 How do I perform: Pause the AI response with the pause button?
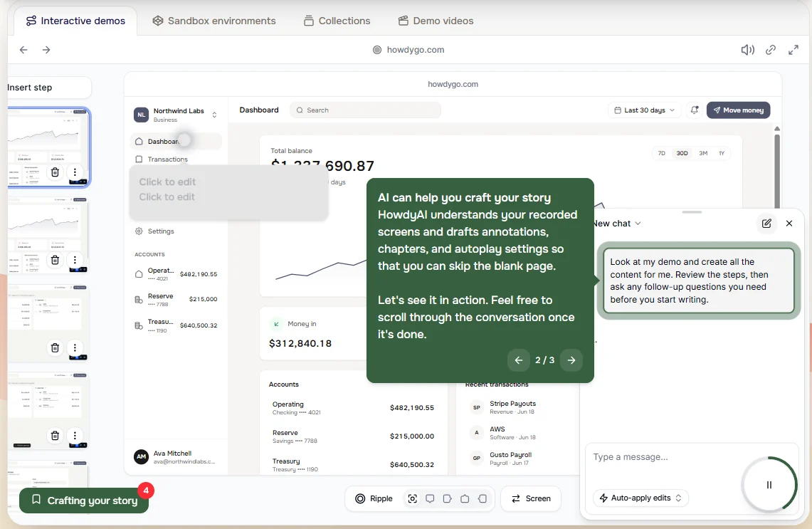(769, 485)
